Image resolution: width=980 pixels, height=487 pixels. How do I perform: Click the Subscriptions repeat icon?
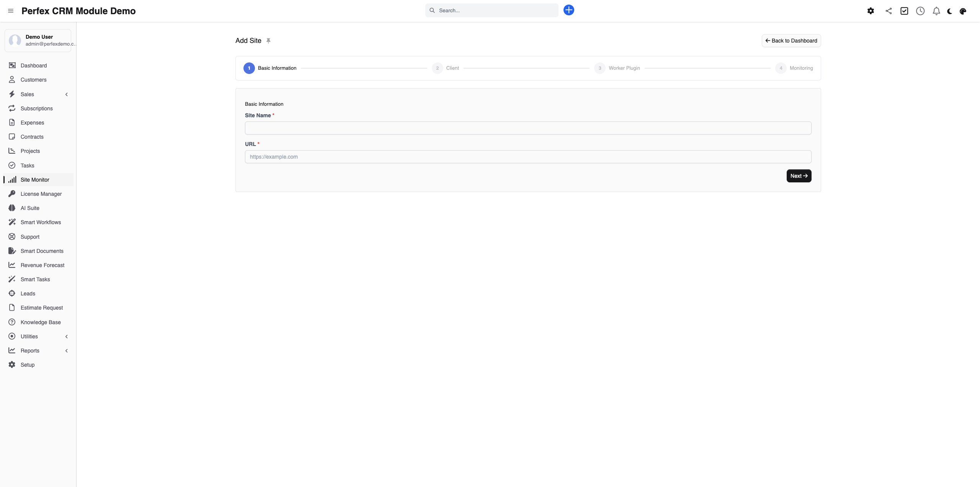coord(12,108)
